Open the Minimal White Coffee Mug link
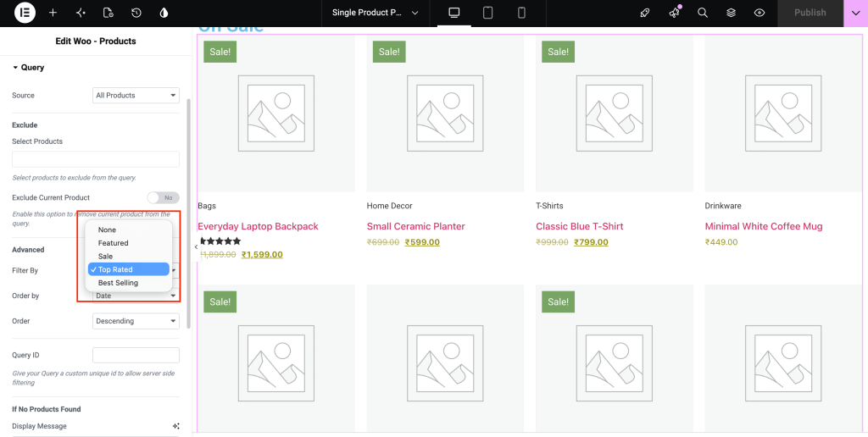This screenshot has height=437, width=868. (x=764, y=226)
